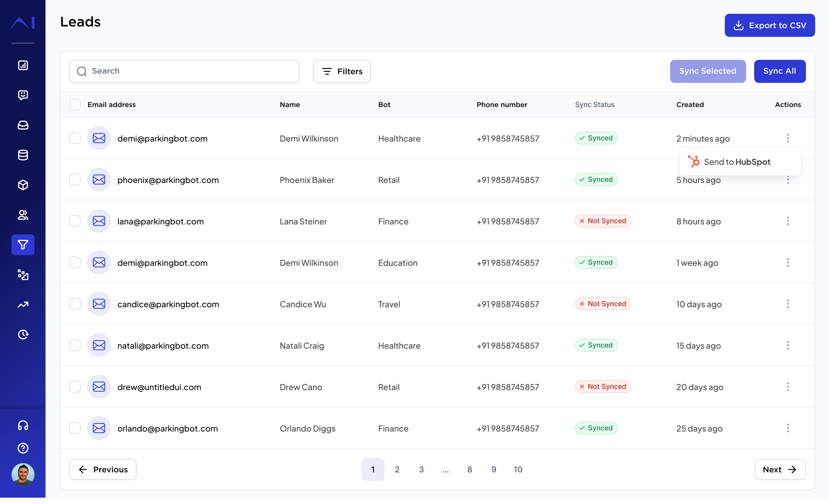
Task: Open actions menu for Lana Steiner row
Action: click(x=788, y=221)
